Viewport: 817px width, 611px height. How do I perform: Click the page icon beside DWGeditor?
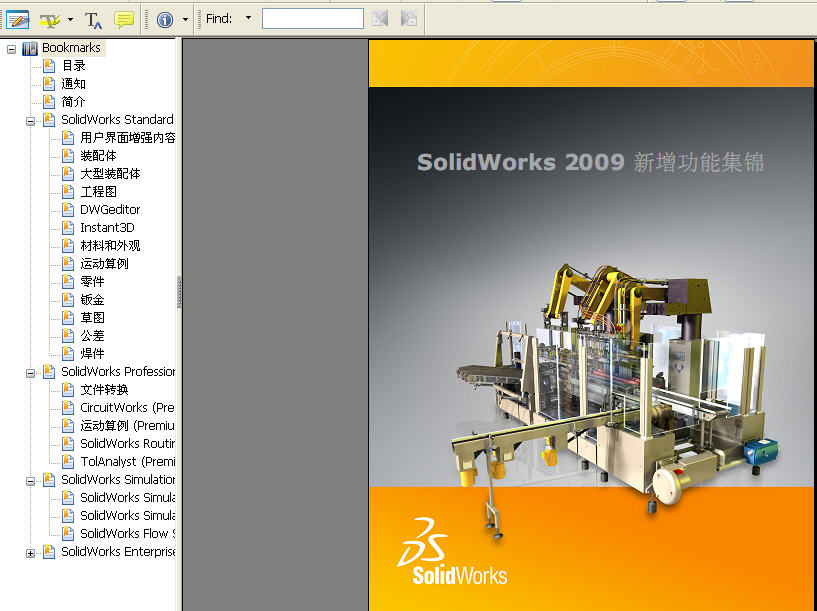pos(68,209)
